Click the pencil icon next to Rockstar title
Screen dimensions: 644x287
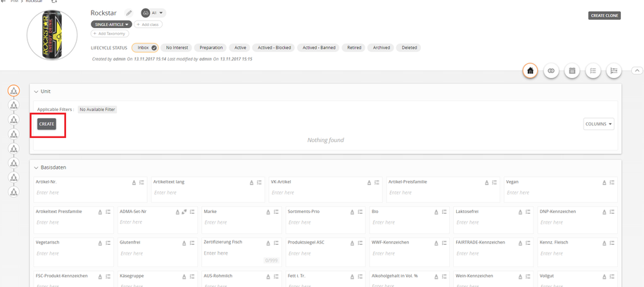click(x=129, y=13)
